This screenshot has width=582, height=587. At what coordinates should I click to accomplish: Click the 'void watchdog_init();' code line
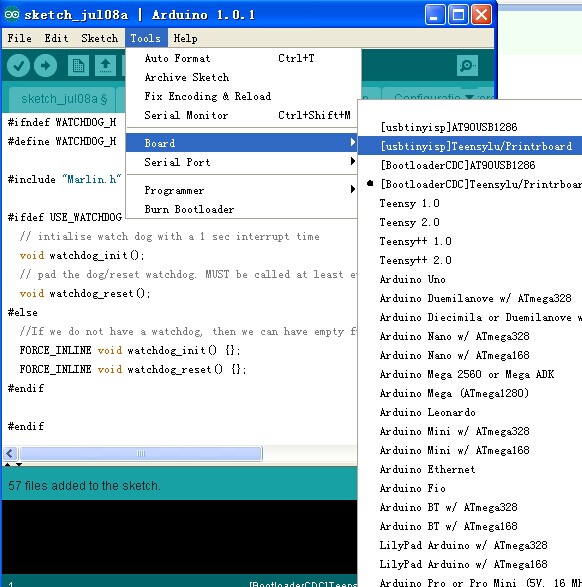(82, 256)
